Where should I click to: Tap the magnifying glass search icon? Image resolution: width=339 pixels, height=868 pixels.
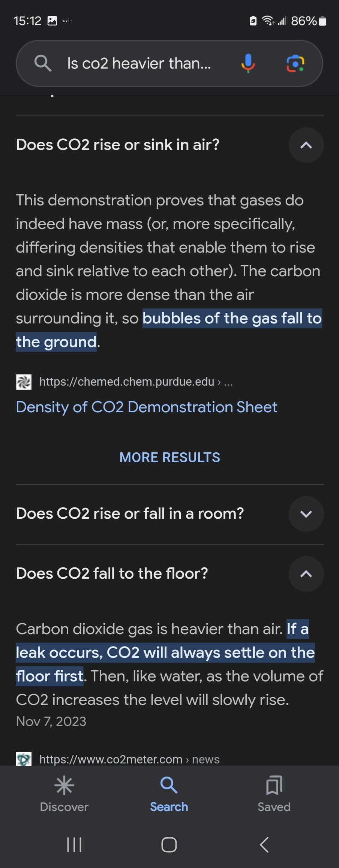point(43,63)
